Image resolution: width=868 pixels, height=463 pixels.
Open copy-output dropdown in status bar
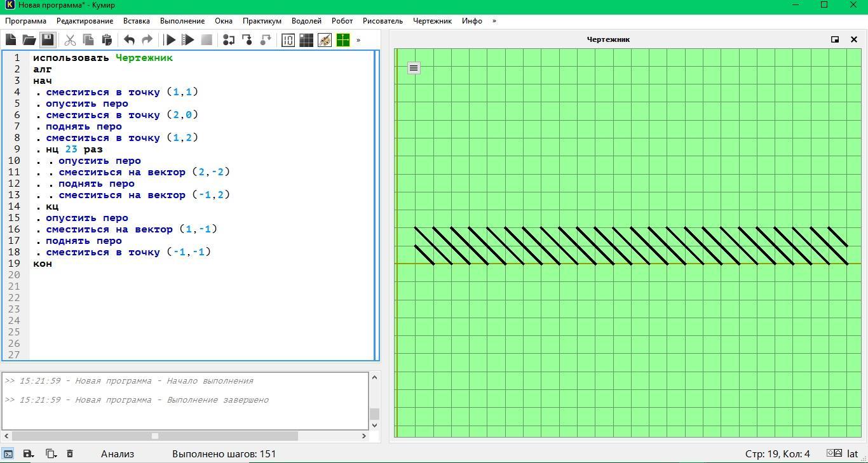pos(51,454)
